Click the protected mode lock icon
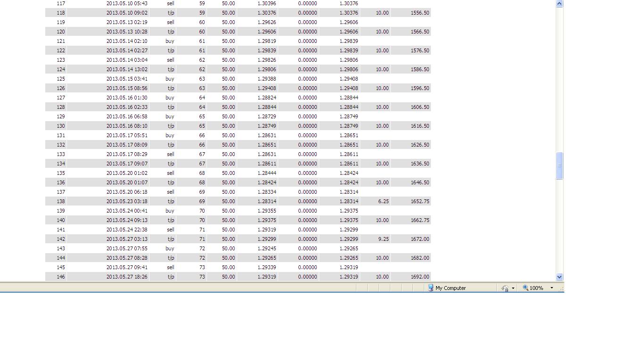The width and height of the screenshot is (644, 362). pyautogui.click(x=505, y=288)
